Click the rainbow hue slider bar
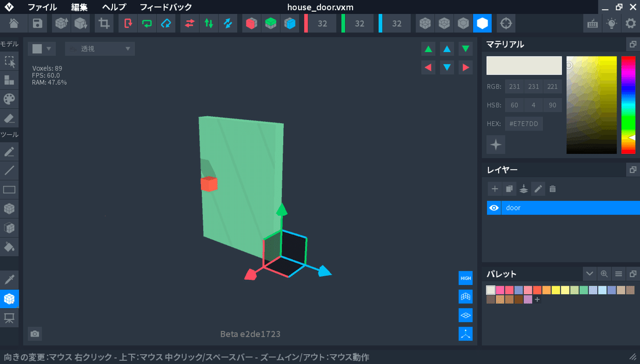The height and width of the screenshot is (364, 640). (x=628, y=105)
